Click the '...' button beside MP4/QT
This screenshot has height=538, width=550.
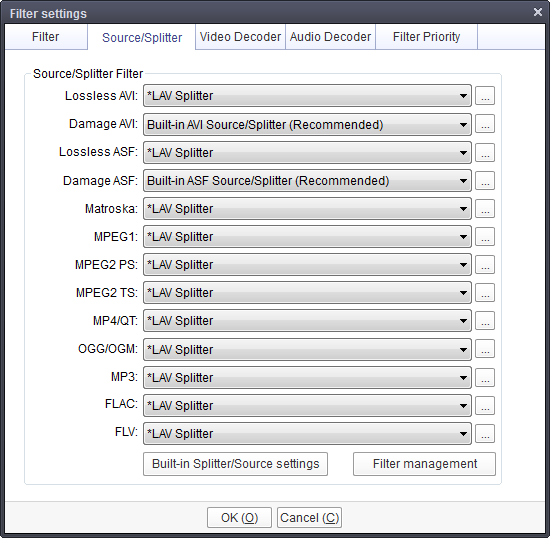(x=485, y=321)
